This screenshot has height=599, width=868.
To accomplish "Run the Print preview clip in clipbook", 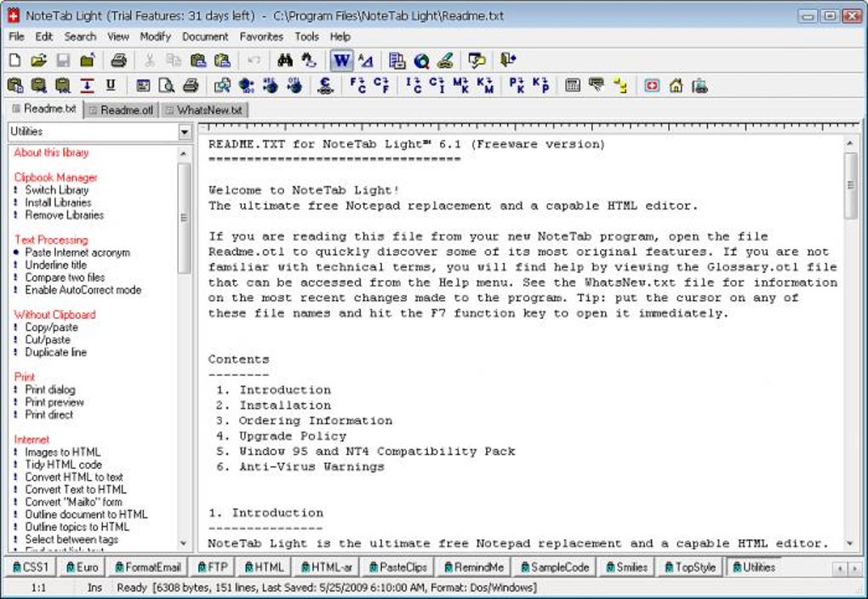I will tap(54, 402).
